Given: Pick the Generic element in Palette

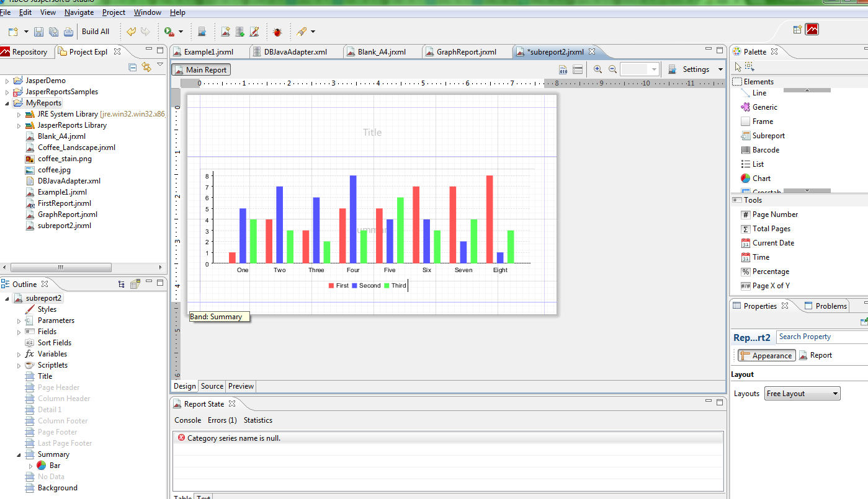Looking at the screenshot, I should click(x=758, y=107).
